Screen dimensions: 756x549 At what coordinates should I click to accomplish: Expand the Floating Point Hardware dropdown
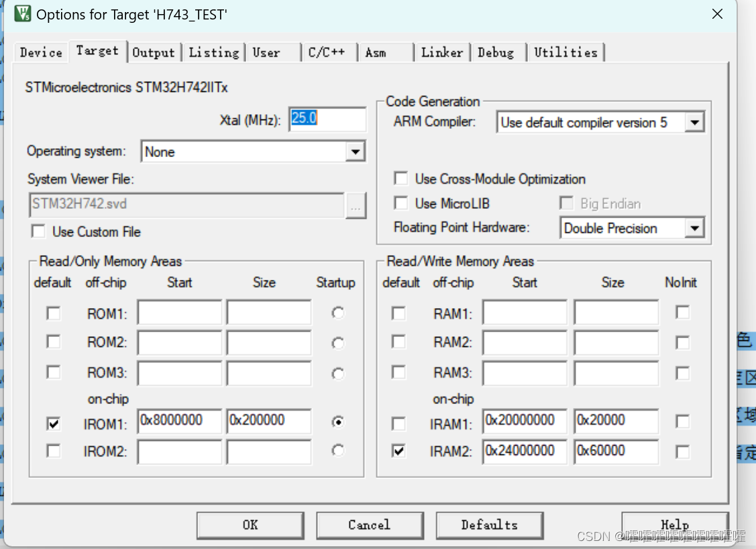point(694,228)
